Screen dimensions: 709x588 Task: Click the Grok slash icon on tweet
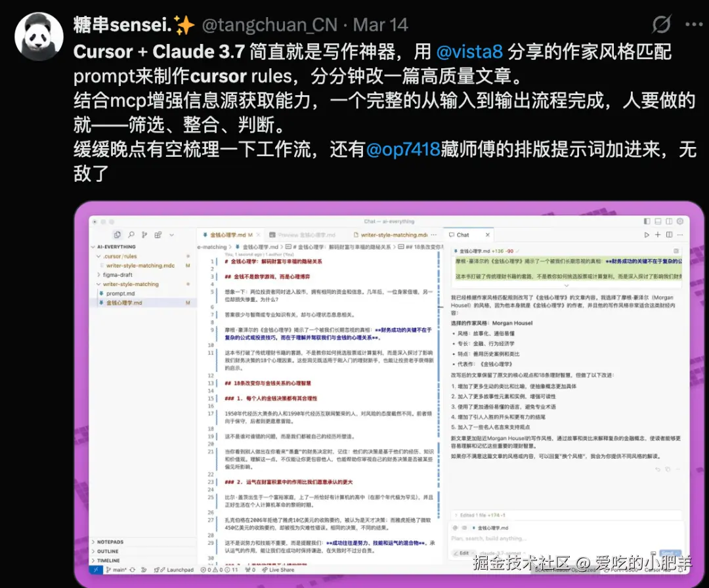(x=661, y=24)
